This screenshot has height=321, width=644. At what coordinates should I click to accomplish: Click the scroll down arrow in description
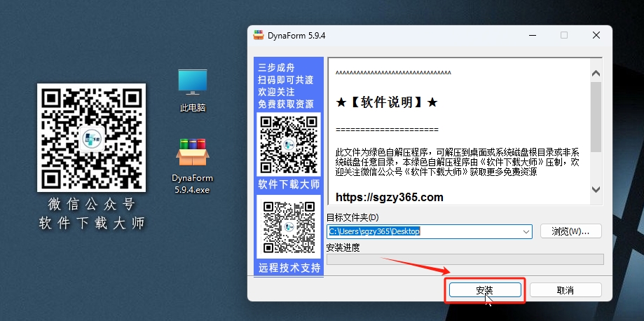click(x=596, y=189)
